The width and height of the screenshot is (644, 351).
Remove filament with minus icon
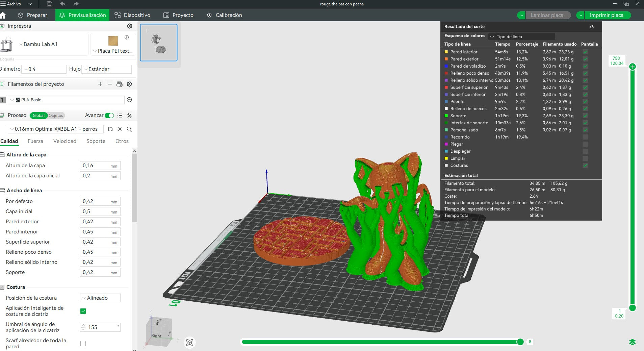click(x=110, y=84)
